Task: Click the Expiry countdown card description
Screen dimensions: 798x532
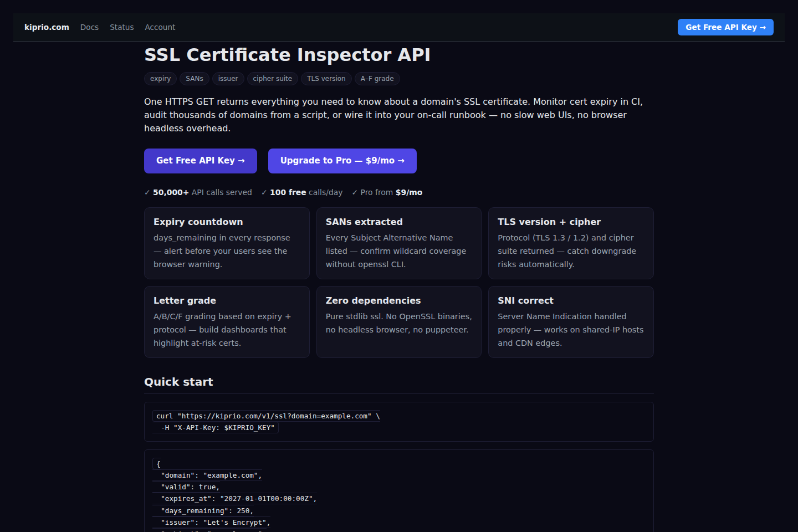Action: click(222, 251)
